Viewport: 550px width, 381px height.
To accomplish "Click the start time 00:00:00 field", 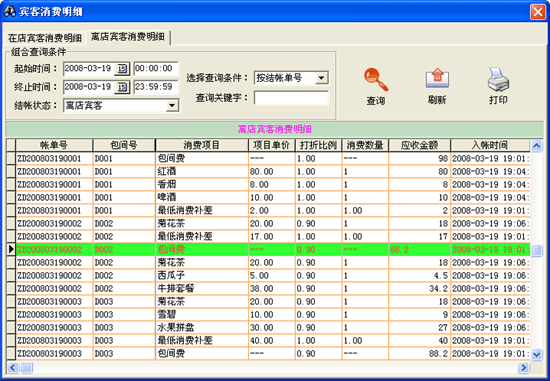I will pos(156,69).
